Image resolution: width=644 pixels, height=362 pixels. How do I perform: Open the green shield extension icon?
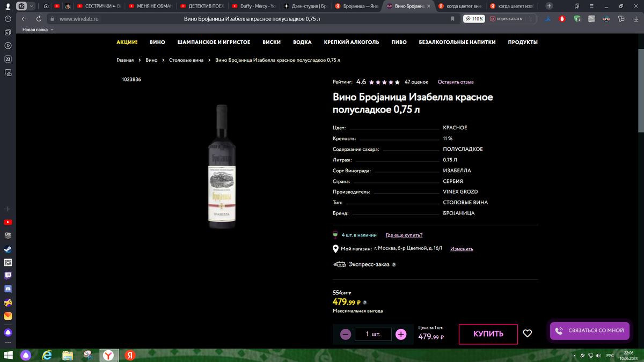tap(577, 19)
